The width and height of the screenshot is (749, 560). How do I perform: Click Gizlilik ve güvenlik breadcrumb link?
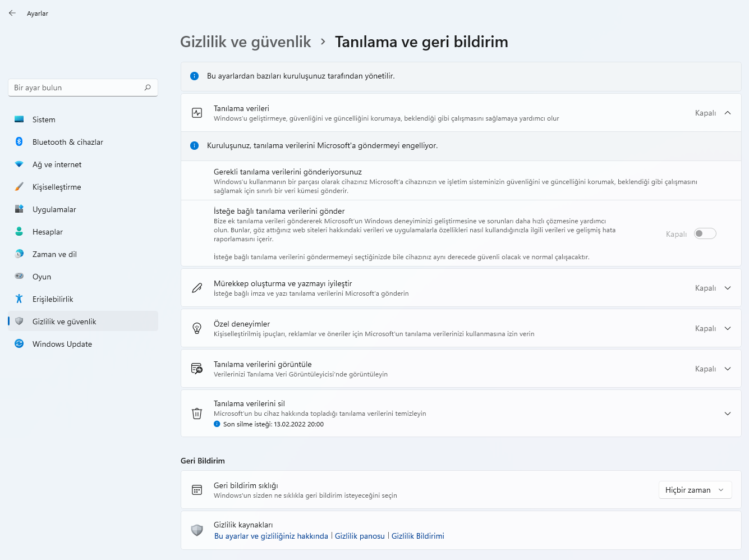pyautogui.click(x=245, y=42)
